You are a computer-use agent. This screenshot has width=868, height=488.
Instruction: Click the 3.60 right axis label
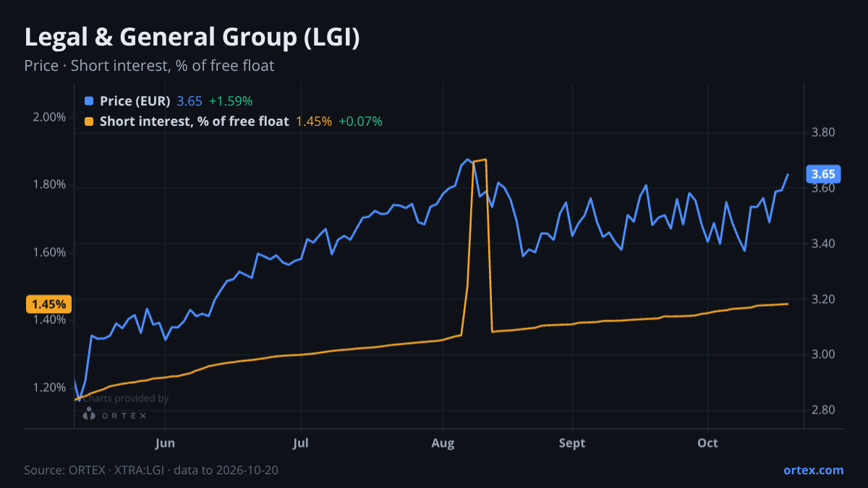[x=824, y=188]
